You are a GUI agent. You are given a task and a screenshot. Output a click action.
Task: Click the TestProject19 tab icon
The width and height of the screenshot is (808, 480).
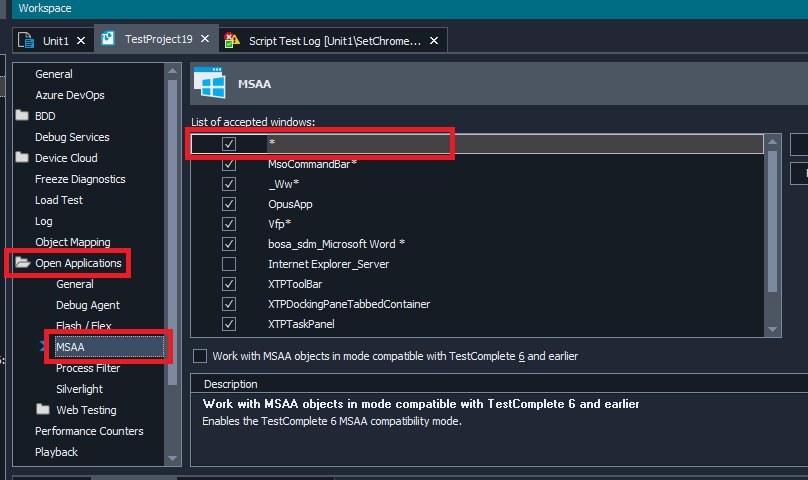(108, 39)
